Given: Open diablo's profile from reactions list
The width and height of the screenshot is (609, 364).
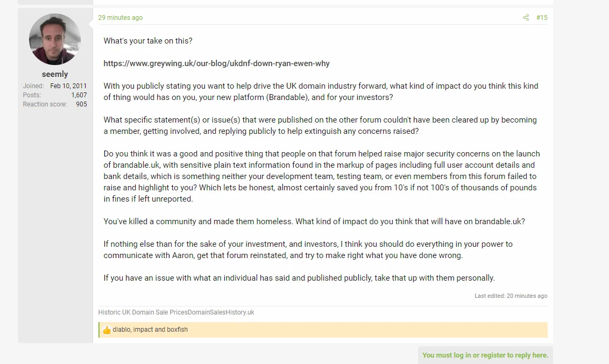Looking at the screenshot, I should tap(121, 330).
